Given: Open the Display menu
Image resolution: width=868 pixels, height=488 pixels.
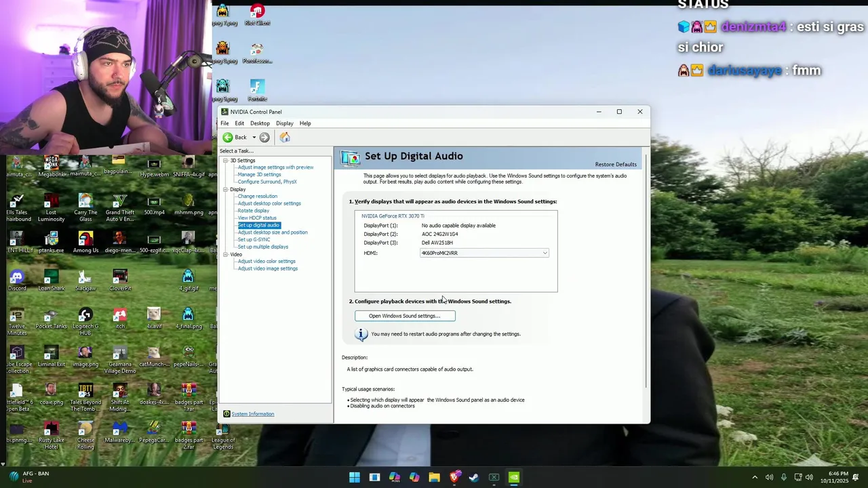Looking at the screenshot, I should (x=285, y=123).
